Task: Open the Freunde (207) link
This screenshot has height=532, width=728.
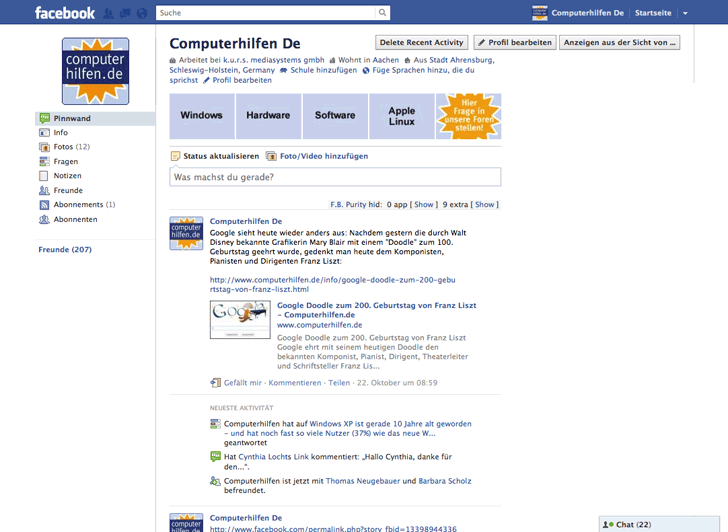Action: tap(65, 249)
